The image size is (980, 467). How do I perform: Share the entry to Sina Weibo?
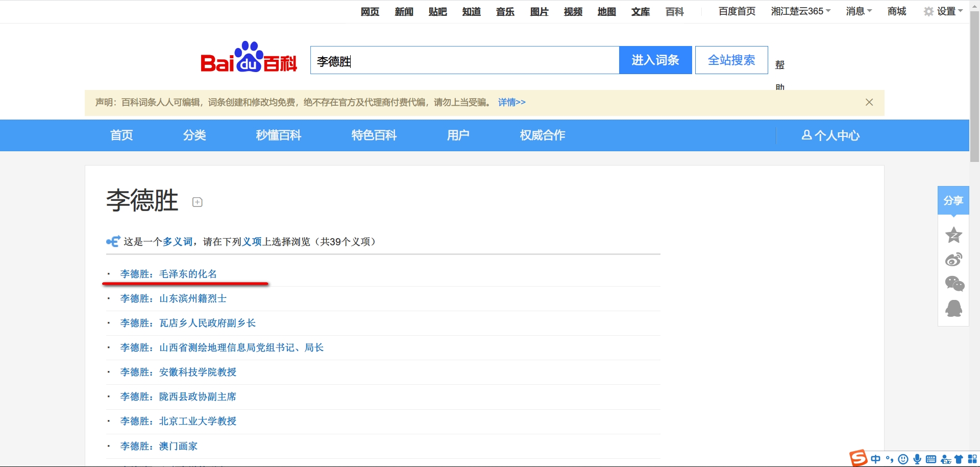click(953, 260)
